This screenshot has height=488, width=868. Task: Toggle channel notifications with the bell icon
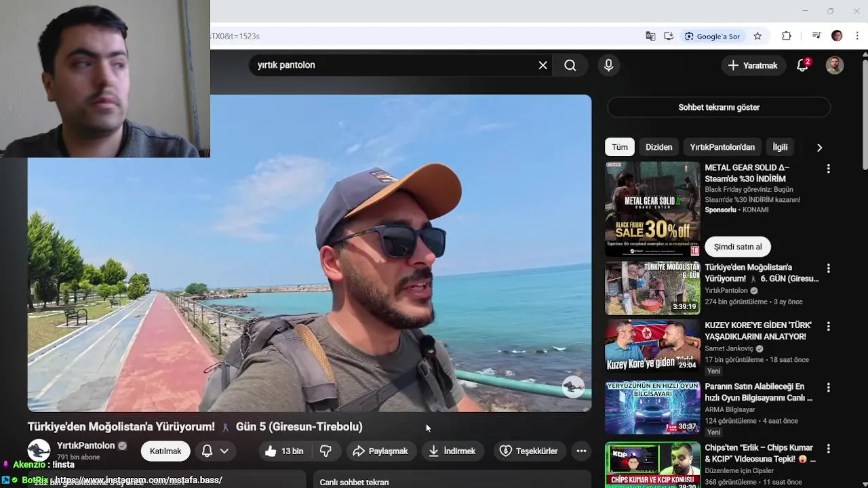(x=208, y=451)
